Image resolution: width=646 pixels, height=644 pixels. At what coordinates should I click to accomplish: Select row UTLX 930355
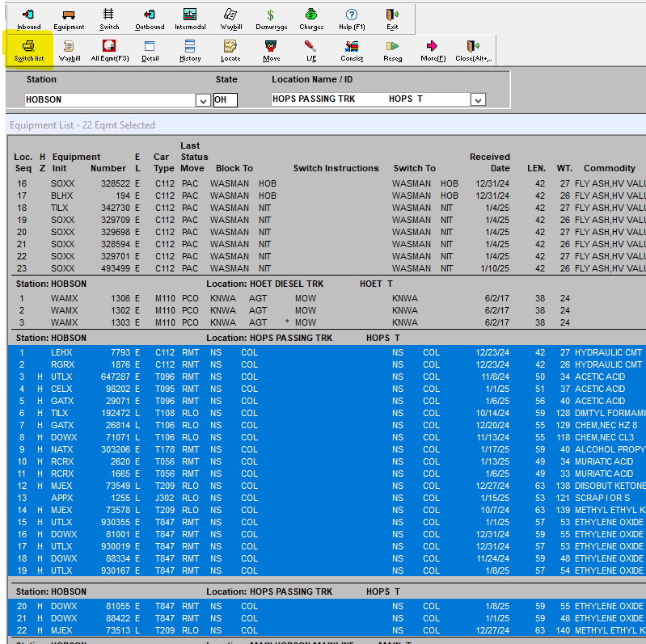pyautogui.click(x=327, y=522)
